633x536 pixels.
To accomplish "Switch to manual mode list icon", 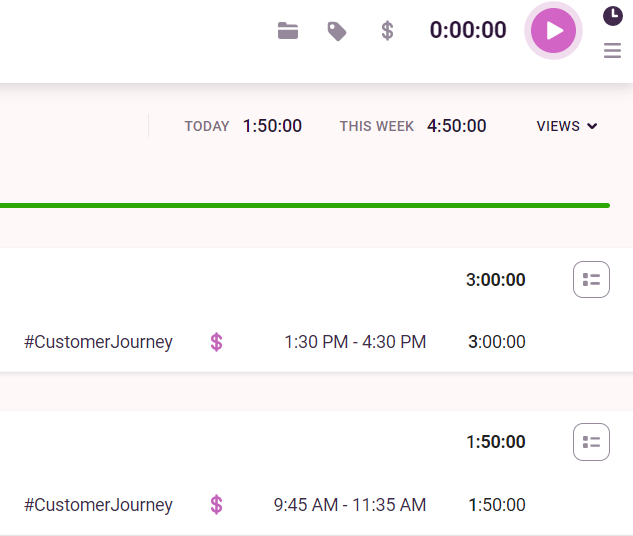I will (x=612, y=50).
